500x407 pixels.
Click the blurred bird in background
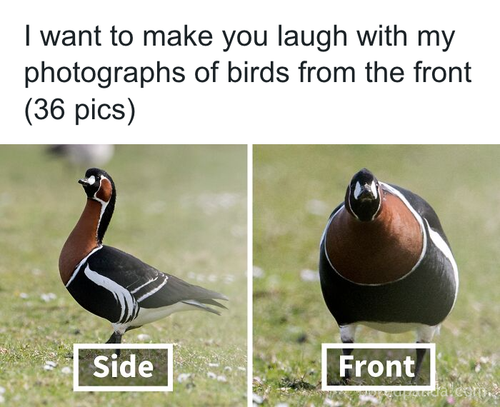(81, 155)
